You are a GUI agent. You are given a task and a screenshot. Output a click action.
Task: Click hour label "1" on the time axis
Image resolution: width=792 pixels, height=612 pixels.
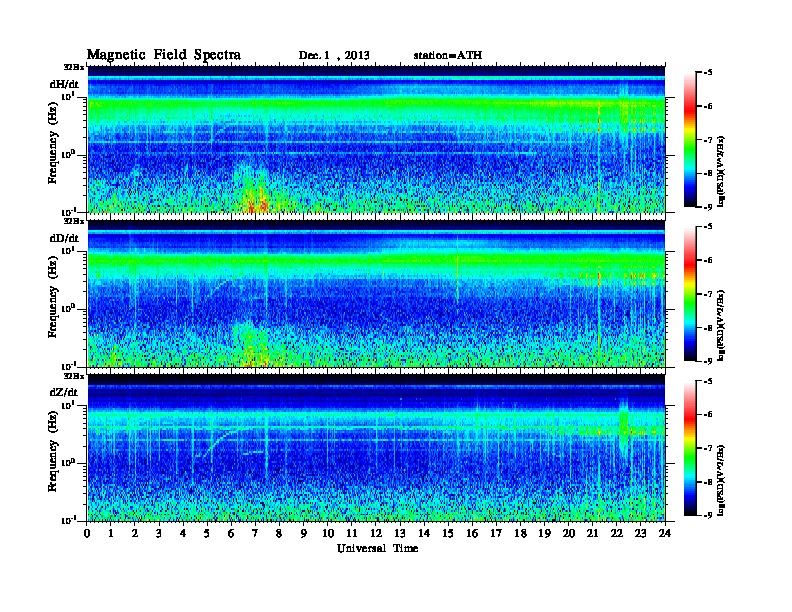[x=111, y=533]
